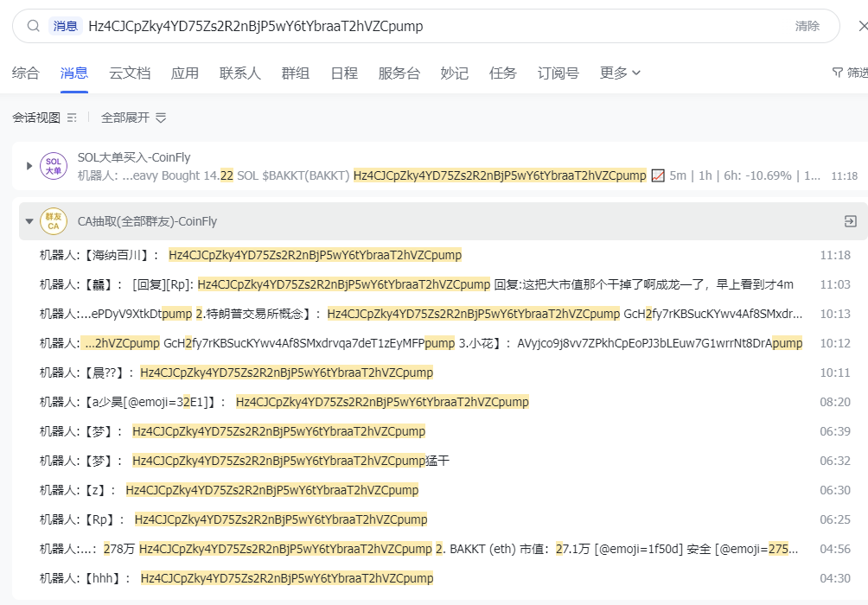Close the search panel with X icon

point(863,26)
